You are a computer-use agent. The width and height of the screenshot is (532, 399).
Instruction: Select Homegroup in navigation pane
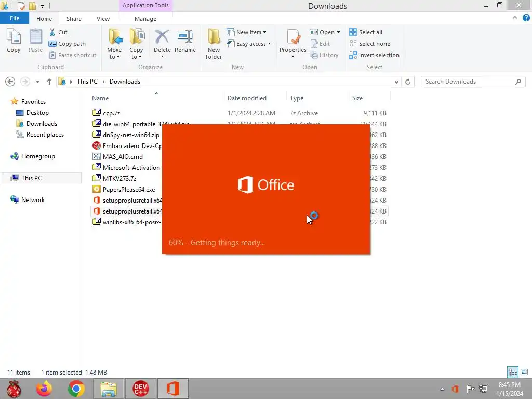(38, 156)
